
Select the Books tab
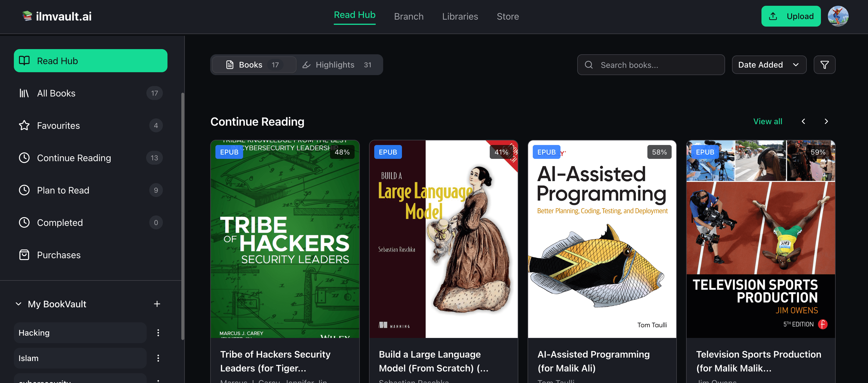[x=254, y=65]
